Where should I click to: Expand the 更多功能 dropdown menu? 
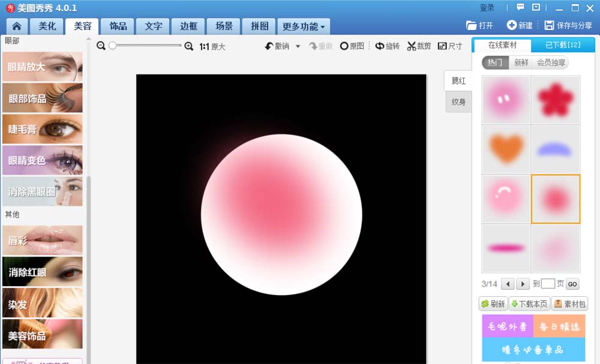tap(304, 26)
